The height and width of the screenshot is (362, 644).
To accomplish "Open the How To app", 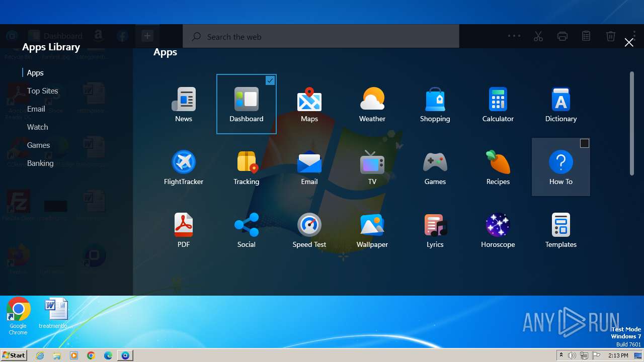I will pyautogui.click(x=561, y=167).
